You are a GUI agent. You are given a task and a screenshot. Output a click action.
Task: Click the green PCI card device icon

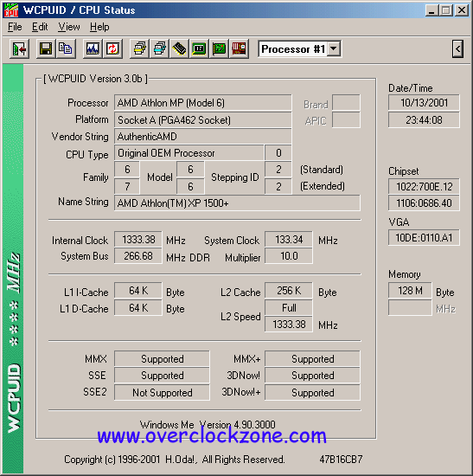(219, 48)
